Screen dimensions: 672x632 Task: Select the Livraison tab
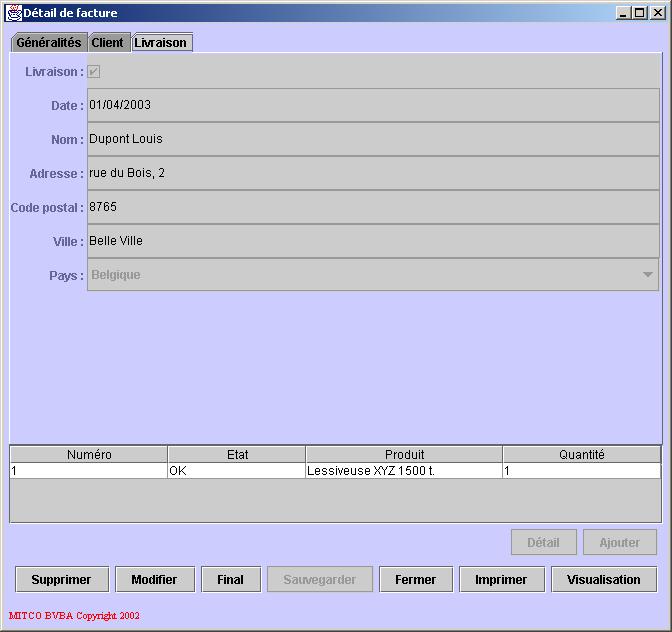point(161,43)
